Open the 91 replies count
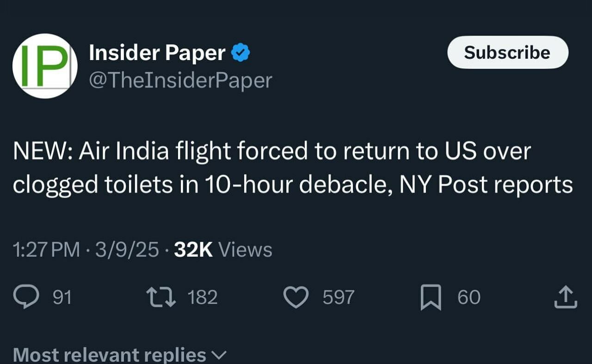592x364 pixels. click(62, 297)
